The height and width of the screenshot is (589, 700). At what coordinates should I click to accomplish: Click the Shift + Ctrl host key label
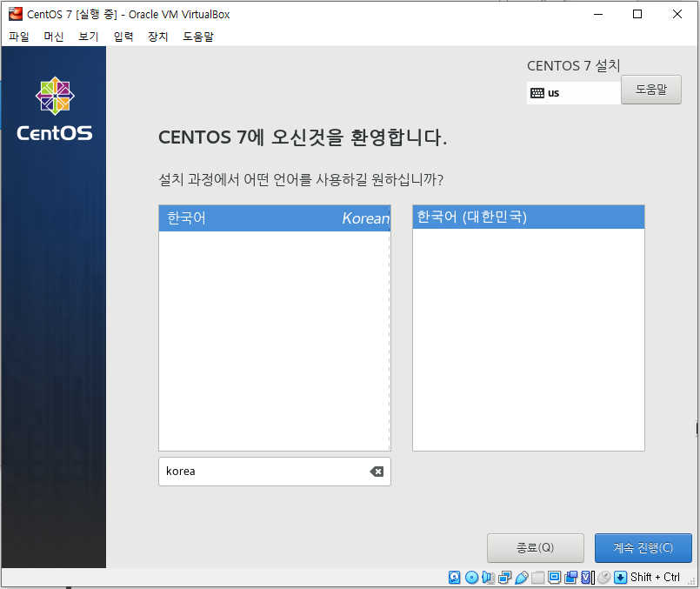[655, 578]
